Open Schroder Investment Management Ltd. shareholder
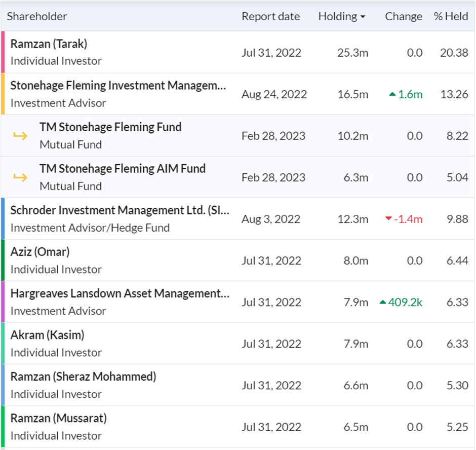This screenshot has width=476, height=450. (120, 210)
